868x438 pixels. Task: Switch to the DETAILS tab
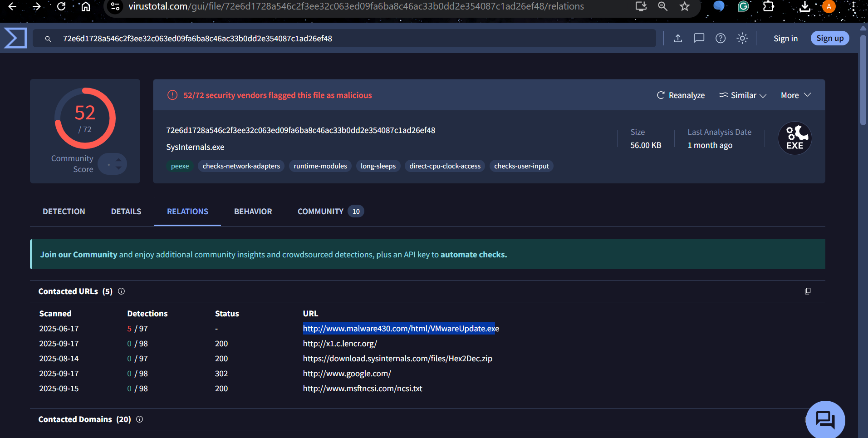point(126,212)
